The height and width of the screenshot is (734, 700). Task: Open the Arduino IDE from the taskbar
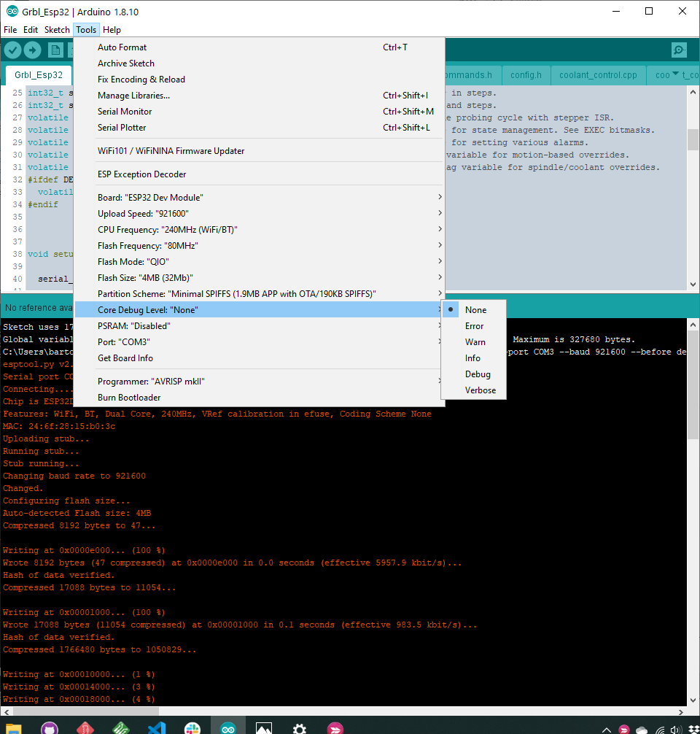[x=228, y=727]
